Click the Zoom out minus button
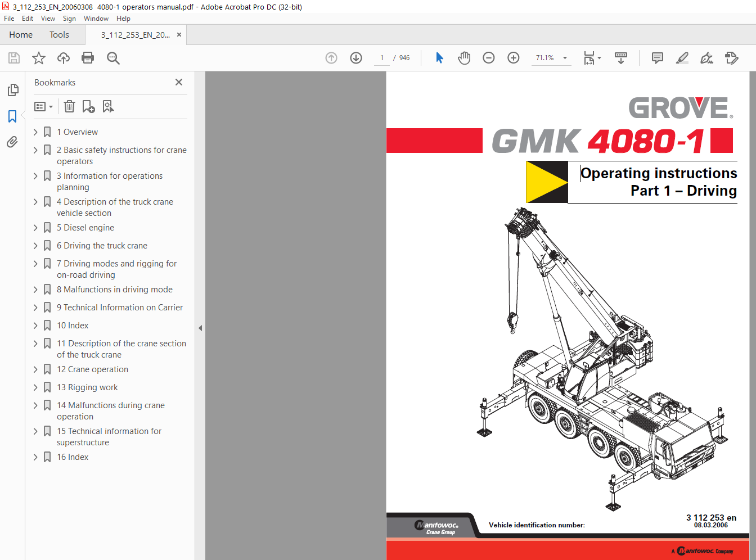This screenshot has width=756, height=560. (x=489, y=58)
